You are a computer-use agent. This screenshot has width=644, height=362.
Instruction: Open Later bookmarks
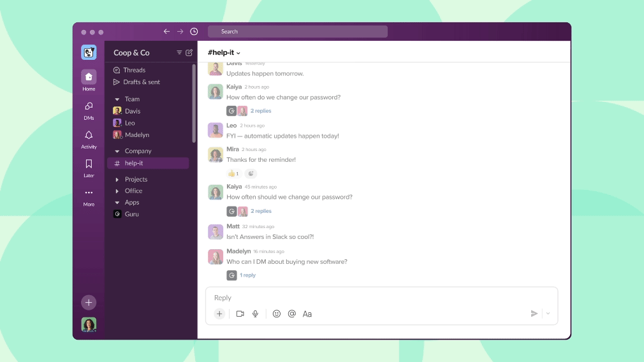pyautogui.click(x=89, y=168)
